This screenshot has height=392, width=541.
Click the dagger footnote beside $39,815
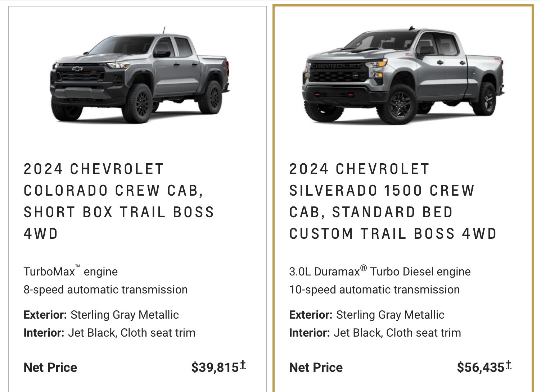click(243, 365)
